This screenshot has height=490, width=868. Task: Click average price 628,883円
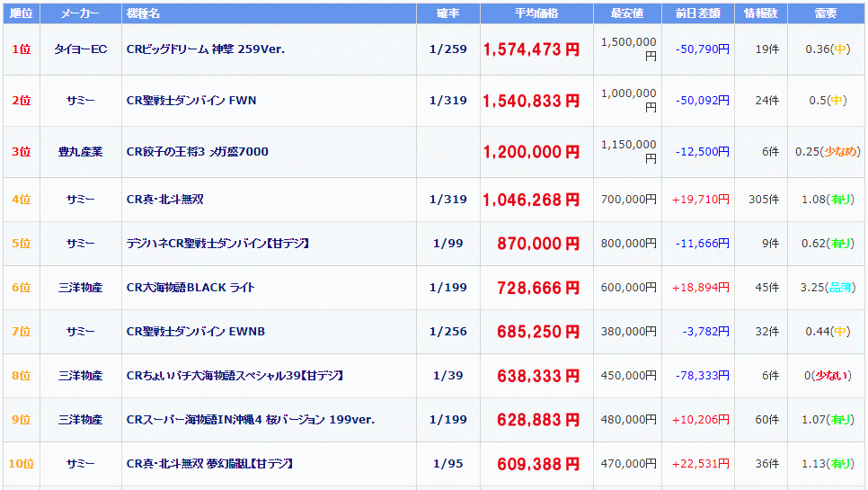coord(538,420)
